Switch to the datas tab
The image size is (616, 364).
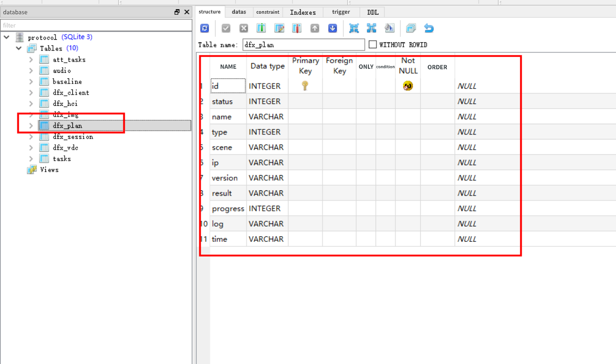click(238, 12)
